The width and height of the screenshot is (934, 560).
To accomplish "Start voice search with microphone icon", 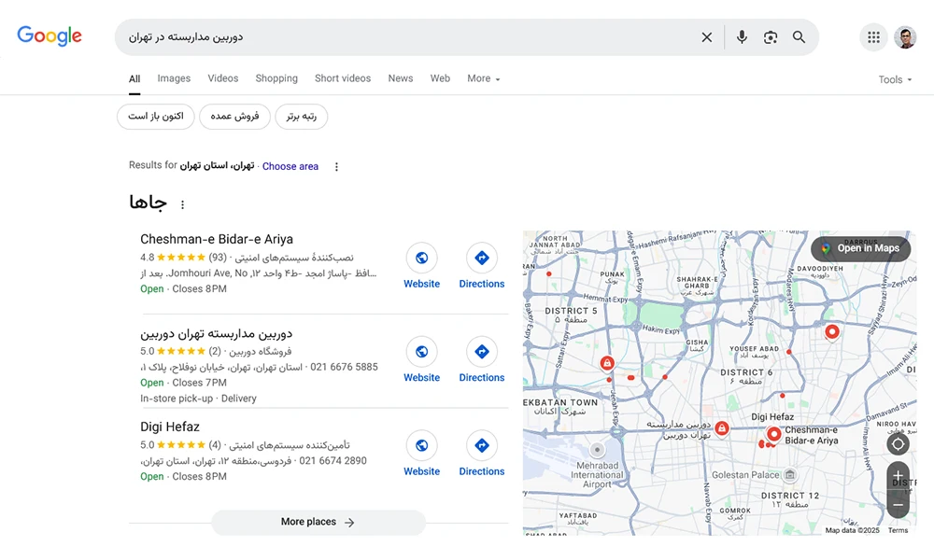I will point(742,37).
